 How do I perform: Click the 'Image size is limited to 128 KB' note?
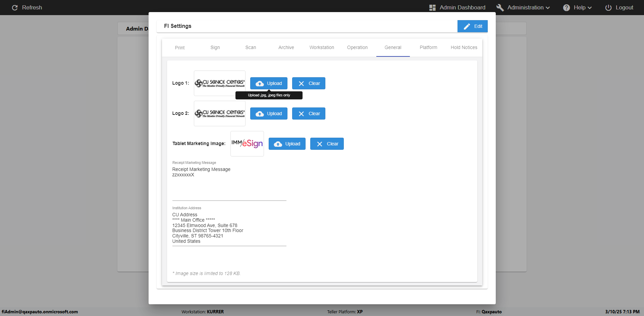click(207, 273)
